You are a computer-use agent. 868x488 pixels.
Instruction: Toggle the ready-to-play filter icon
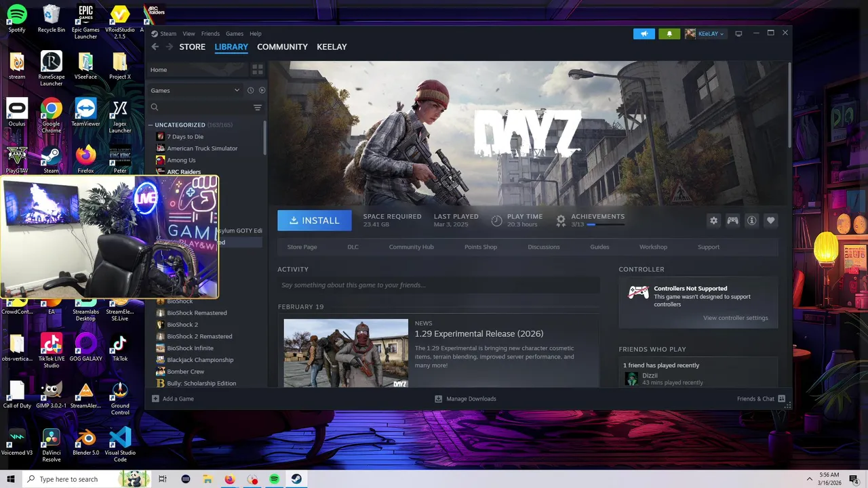click(x=262, y=90)
